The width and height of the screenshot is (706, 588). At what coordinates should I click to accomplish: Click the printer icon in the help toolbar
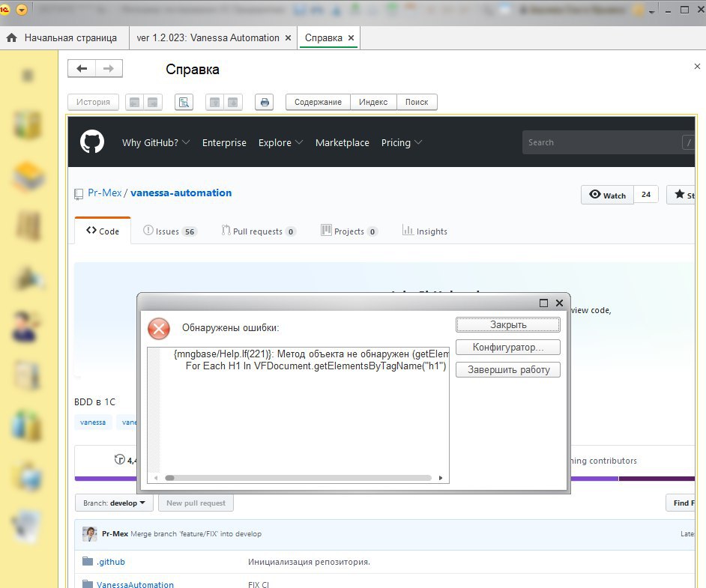[x=265, y=102]
